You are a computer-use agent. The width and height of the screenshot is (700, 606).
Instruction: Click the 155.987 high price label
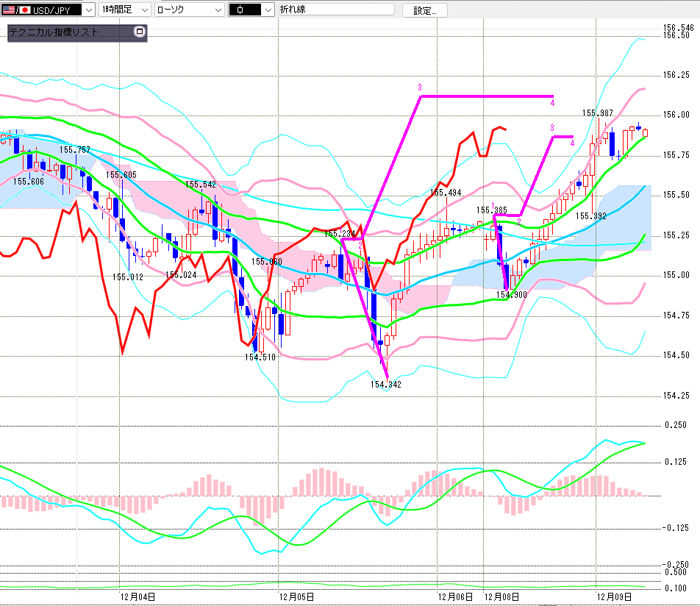pyautogui.click(x=598, y=113)
